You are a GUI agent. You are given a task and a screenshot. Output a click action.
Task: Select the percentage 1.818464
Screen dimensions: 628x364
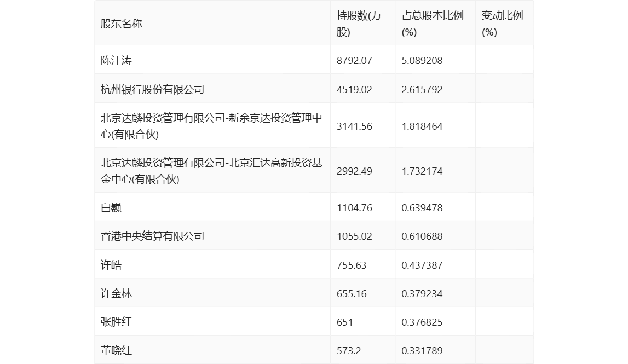click(x=422, y=126)
